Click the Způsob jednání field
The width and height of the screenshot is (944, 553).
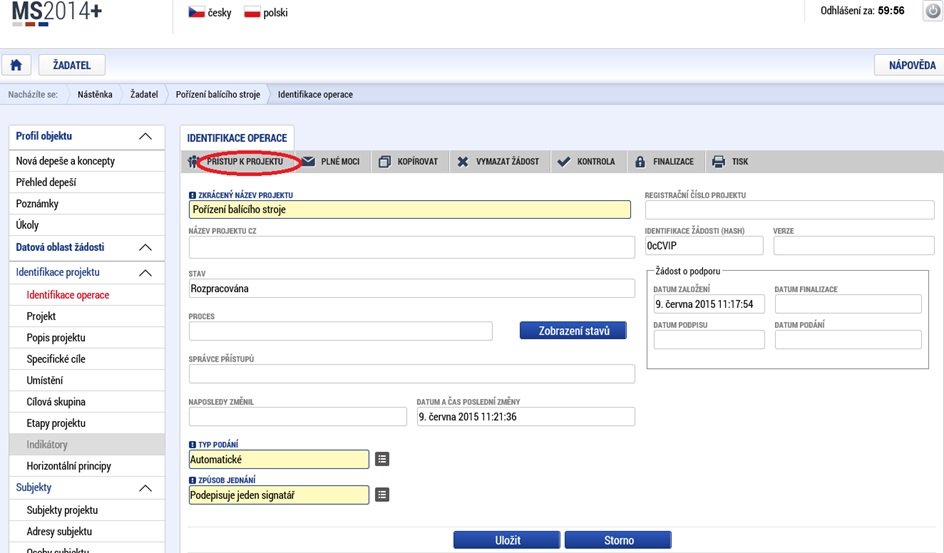279,495
